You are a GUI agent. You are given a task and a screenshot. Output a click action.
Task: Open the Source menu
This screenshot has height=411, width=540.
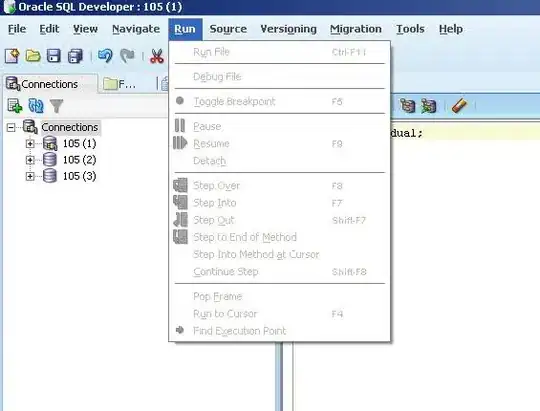pyautogui.click(x=228, y=29)
